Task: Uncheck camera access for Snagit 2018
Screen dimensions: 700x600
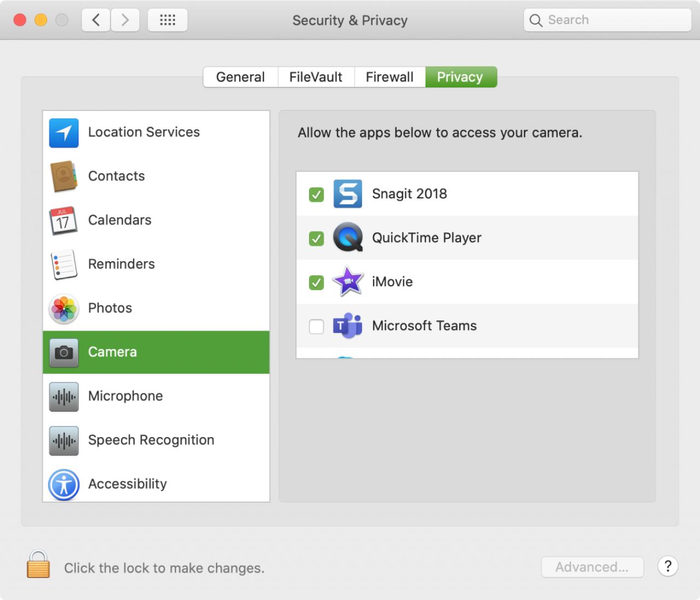Action: 317,195
